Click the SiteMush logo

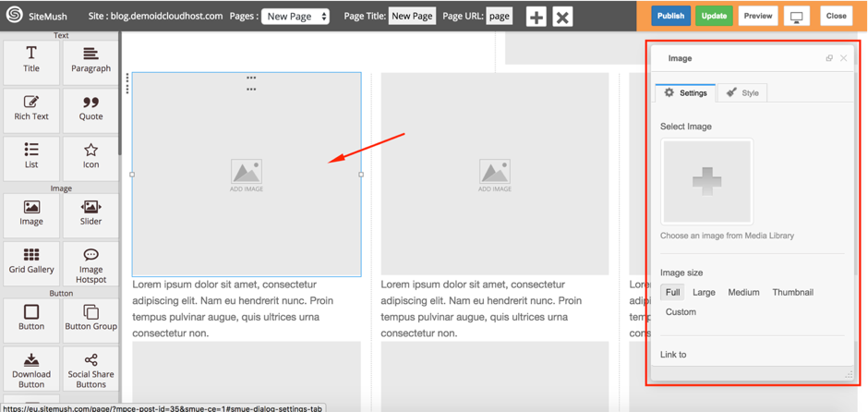coord(15,16)
